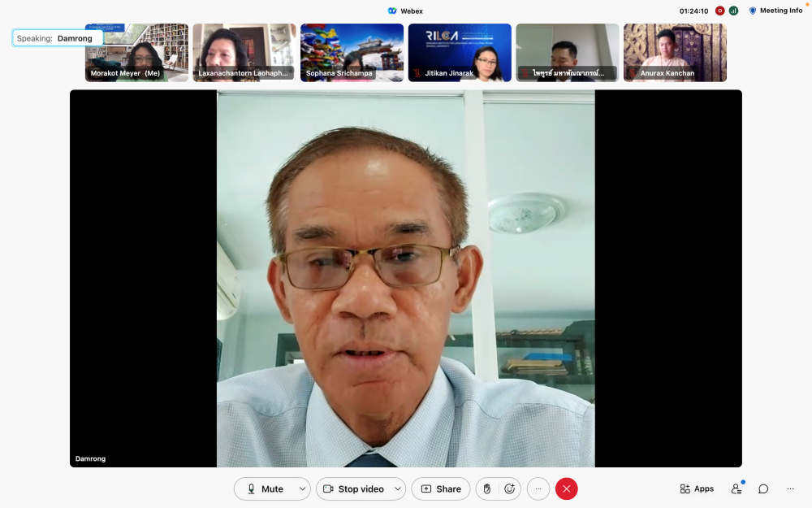Raise hand using the hand icon

coord(487,488)
